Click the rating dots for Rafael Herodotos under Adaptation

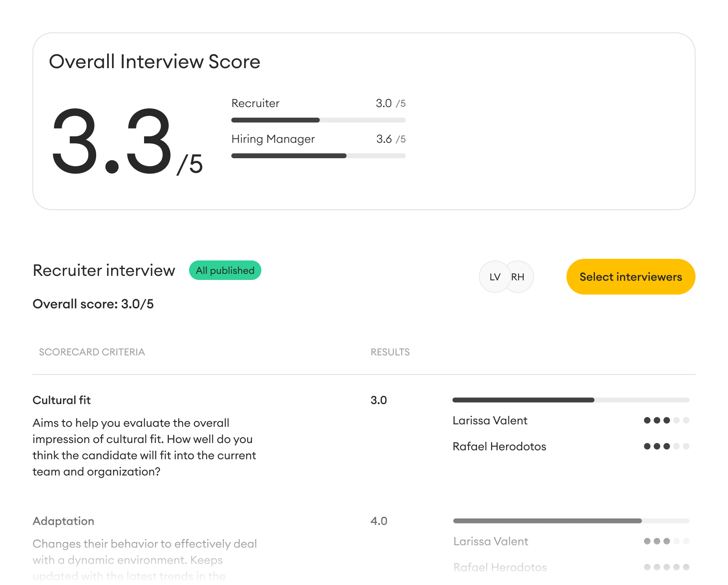(666, 567)
